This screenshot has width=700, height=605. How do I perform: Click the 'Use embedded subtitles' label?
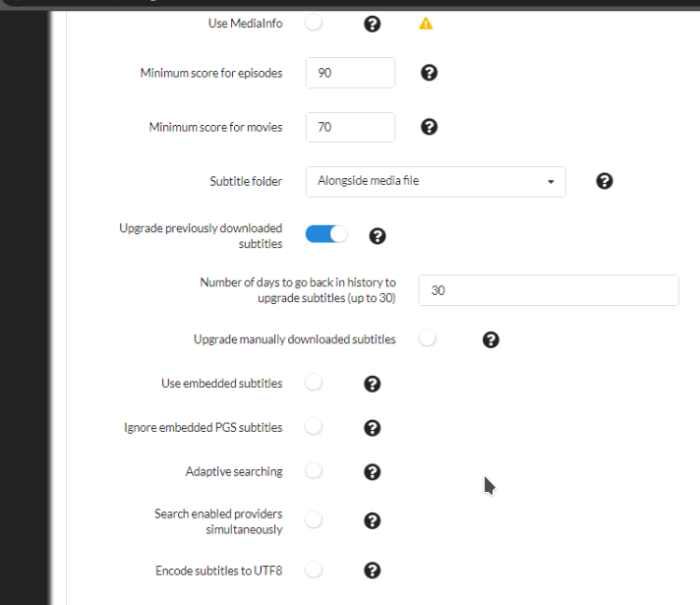point(222,384)
